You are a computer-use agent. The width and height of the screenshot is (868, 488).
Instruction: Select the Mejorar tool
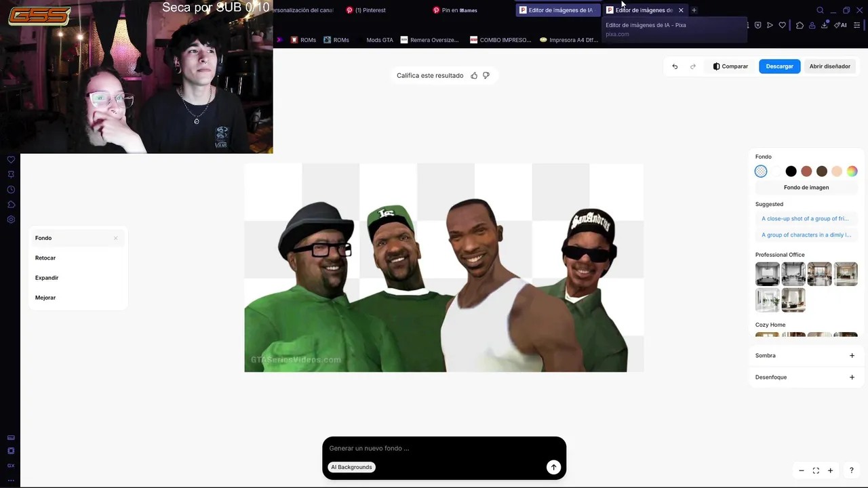click(77, 298)
